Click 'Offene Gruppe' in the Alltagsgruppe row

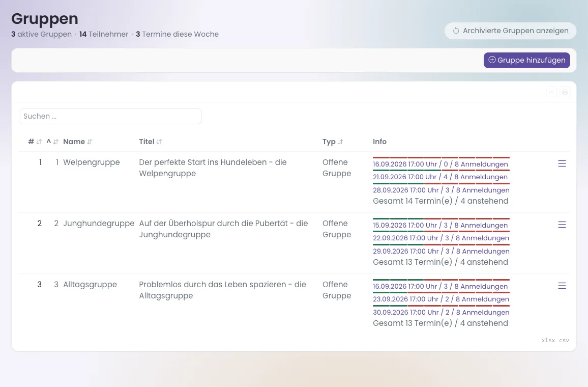pos(337,291)
